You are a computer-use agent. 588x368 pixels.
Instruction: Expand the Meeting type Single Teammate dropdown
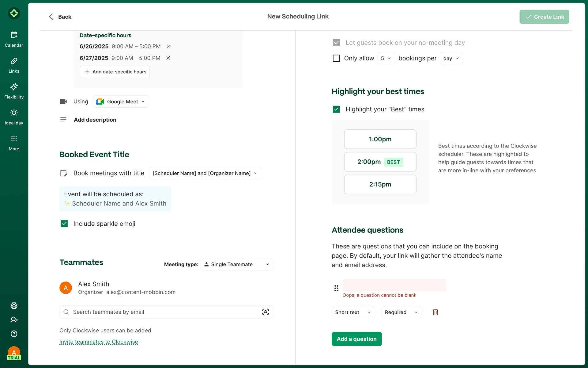click(x=236, y=264)
